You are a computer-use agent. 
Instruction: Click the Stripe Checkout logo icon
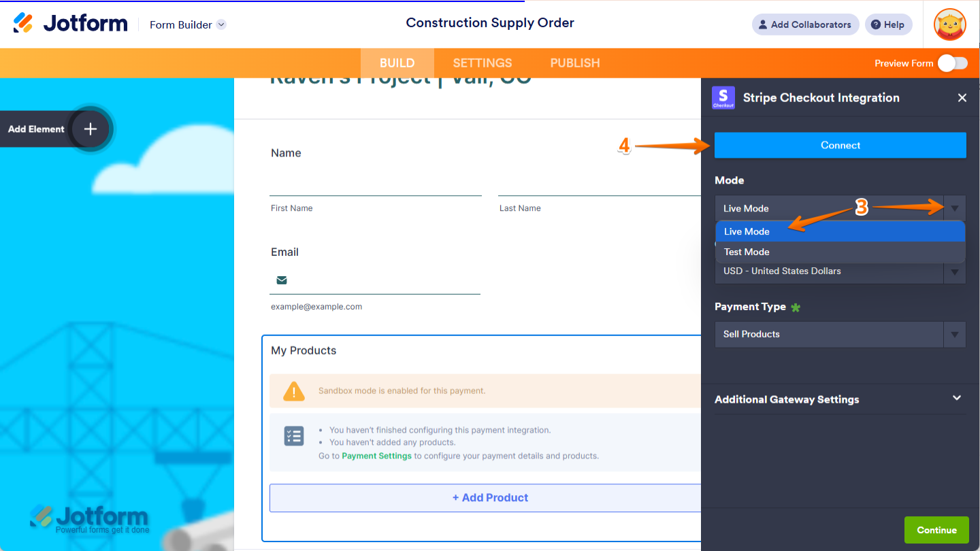(x=723, y=98)
